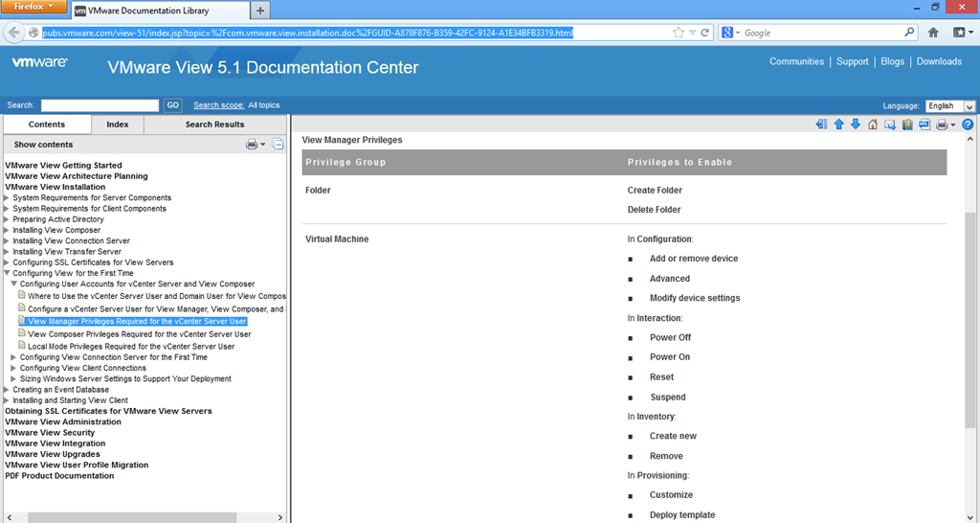Screen dimensions: 980x523
Task: Expand Installing View Composer node
Action: [7, 230]
